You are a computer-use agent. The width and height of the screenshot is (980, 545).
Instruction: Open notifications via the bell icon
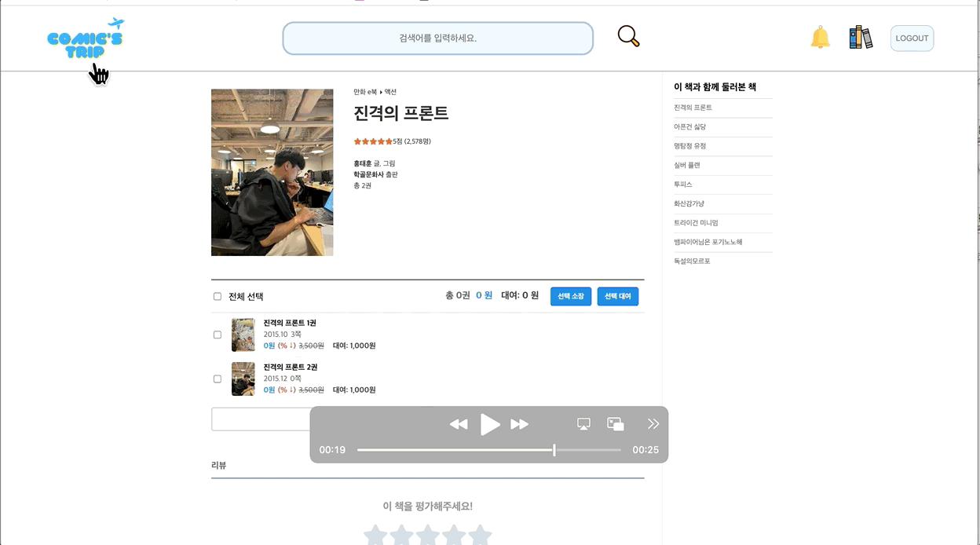click(821, 37)
